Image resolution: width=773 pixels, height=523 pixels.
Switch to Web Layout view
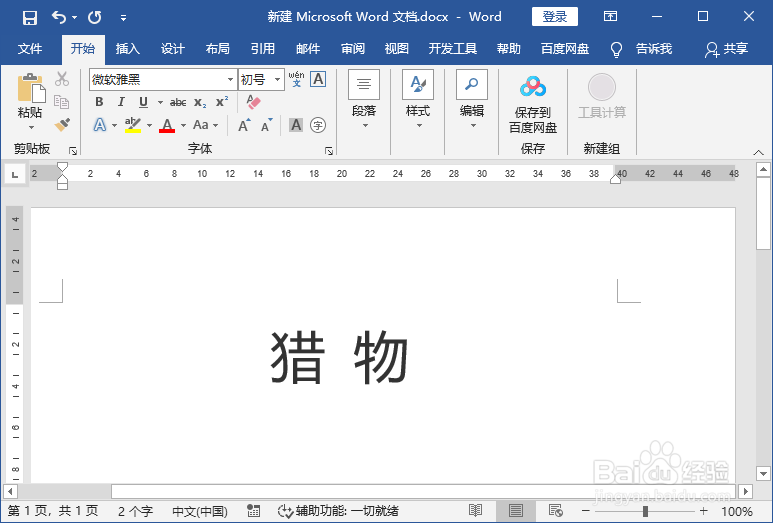click(x=556, y=511)
